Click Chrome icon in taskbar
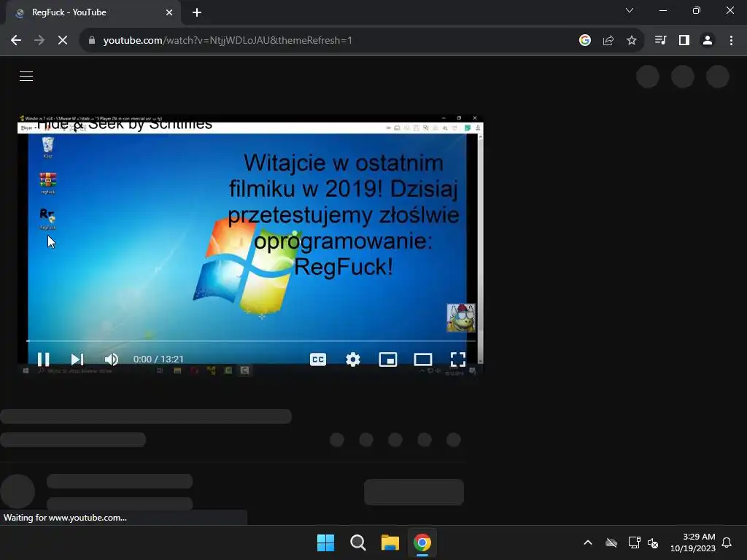This screenshot has height=560, width=747. (x=422, y=542)
